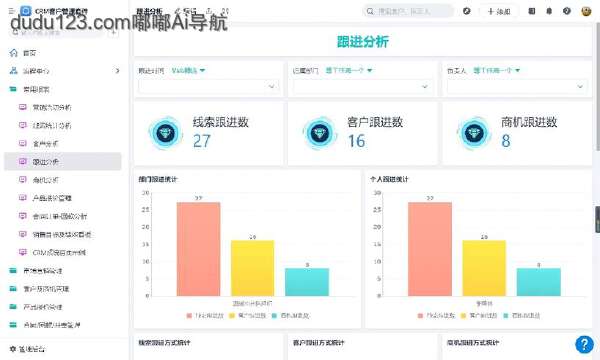Toggle the yellow series in the left chart legend

click(248, 316)
